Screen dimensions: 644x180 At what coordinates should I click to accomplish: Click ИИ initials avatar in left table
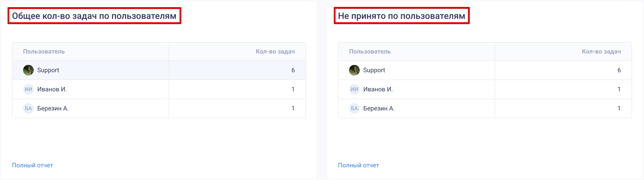pyautogui.click(x=28, y=89)
